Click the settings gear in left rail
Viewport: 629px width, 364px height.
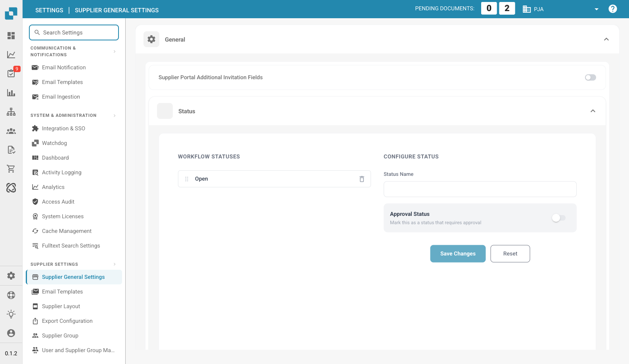tap(11, 276)
